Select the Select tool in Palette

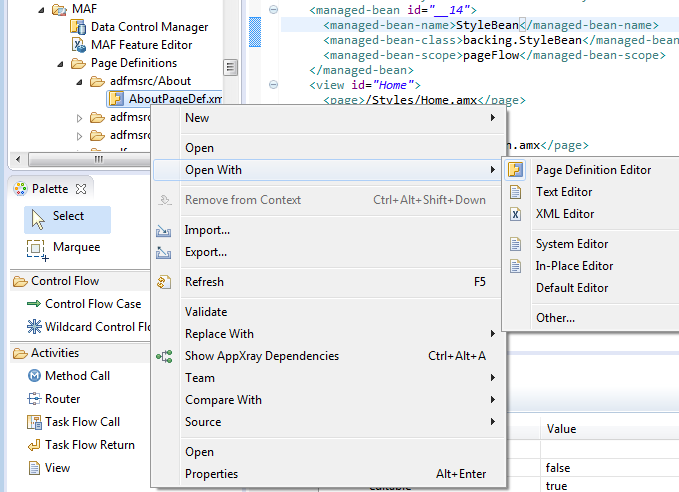point(68,219)
